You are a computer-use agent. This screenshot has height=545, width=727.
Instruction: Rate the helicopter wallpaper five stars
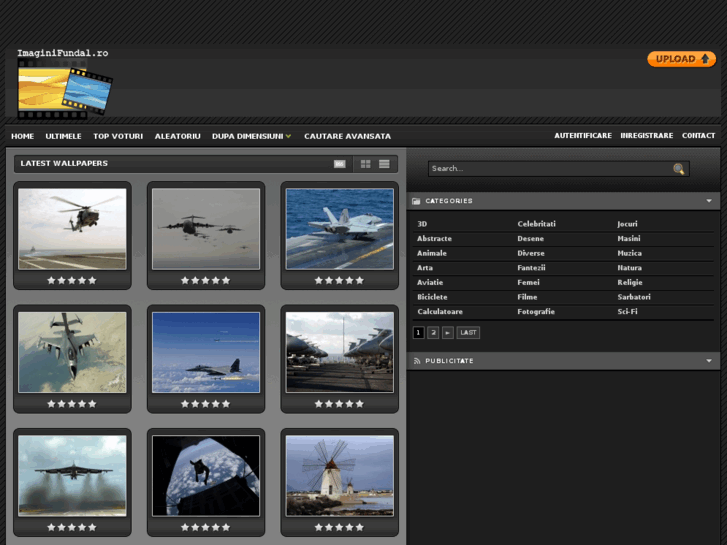[x=93, y=280]
